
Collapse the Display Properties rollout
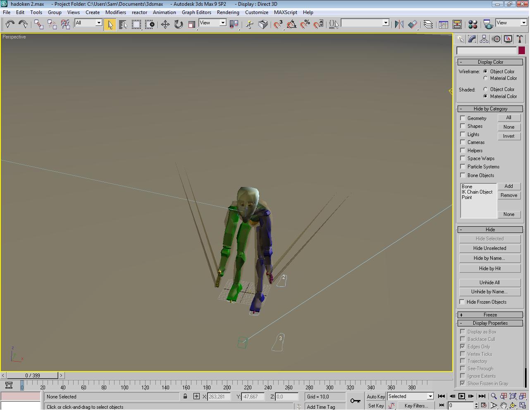pos(490,323)
